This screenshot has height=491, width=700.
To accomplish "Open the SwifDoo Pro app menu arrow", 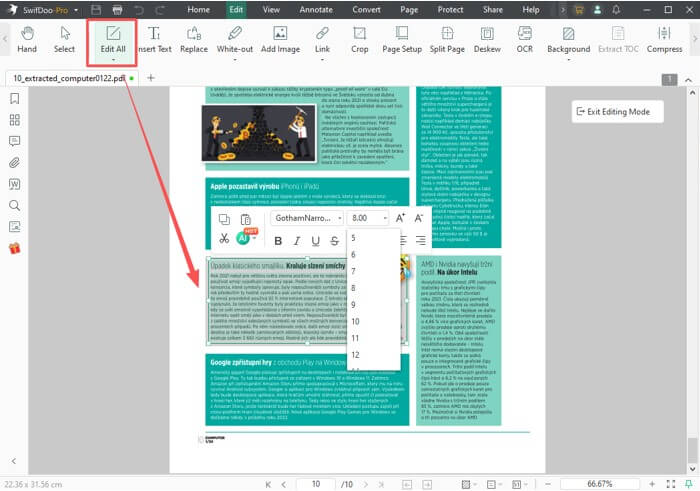I will (x=76, y=10).
